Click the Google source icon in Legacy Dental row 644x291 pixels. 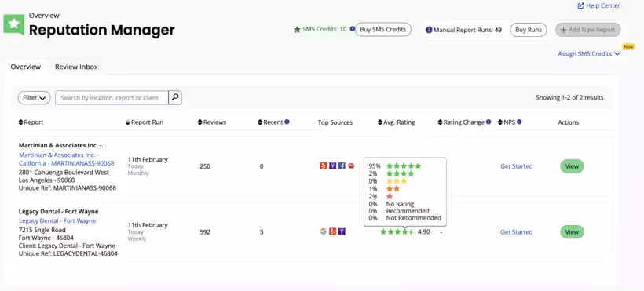pyautogui.click(x=324, y=231)
